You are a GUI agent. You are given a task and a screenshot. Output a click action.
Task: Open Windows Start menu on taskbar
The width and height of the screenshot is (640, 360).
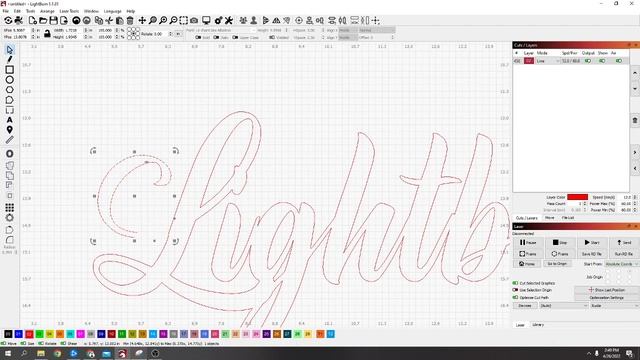coord(7,353)
